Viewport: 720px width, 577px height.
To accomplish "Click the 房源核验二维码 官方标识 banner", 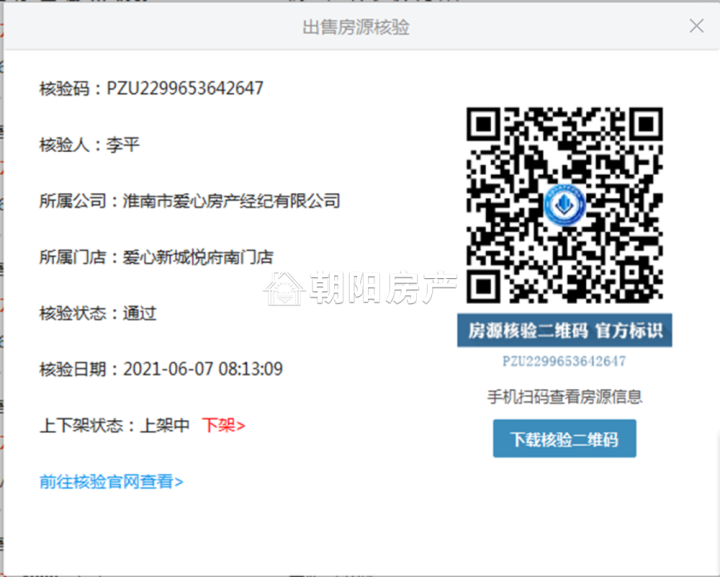I will [564, 331].
